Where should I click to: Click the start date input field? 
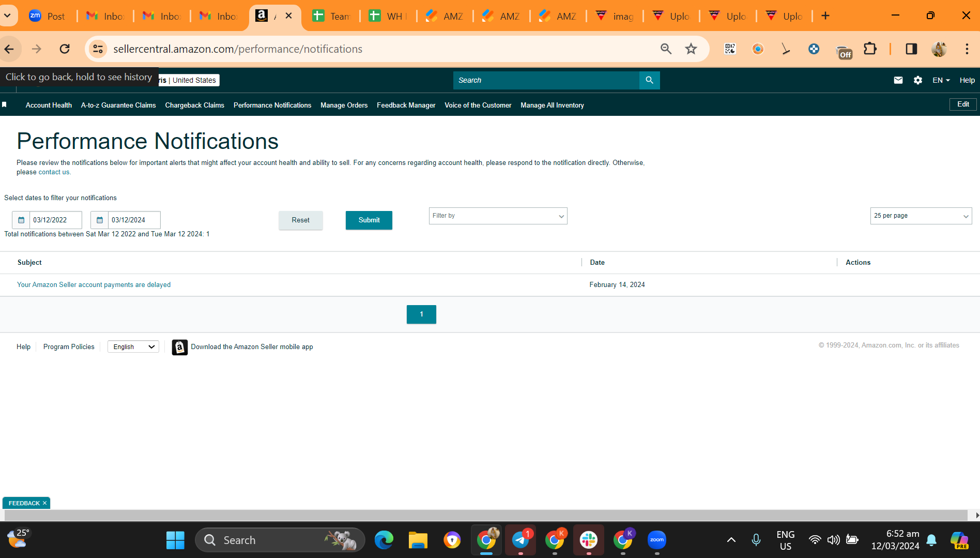click(55, 220)
